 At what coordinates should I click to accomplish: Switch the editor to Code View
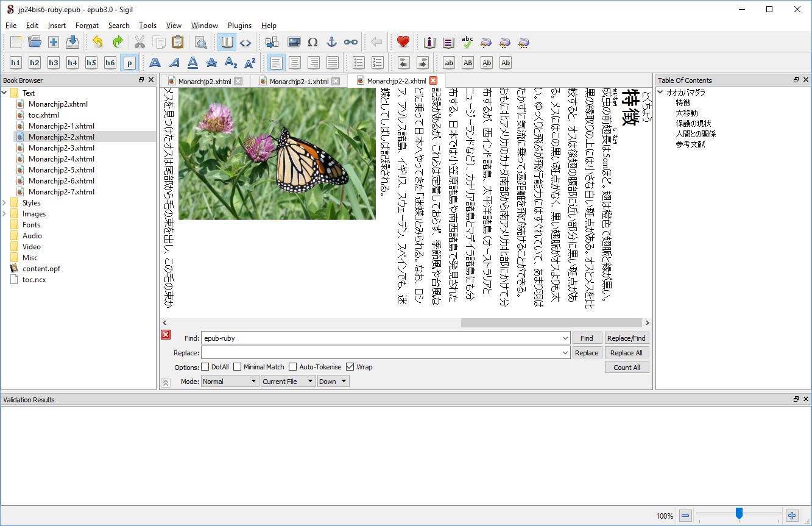click(x=245, y=42)
